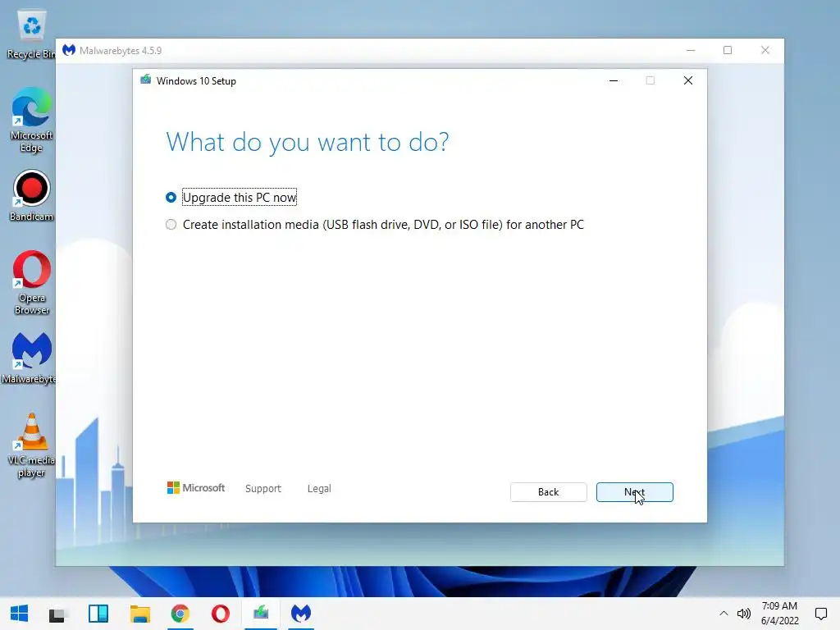The width and height of the screenshot is (840, 630).
Task: Open the taskbar widgets panel icon
Action: click(98, 614)
